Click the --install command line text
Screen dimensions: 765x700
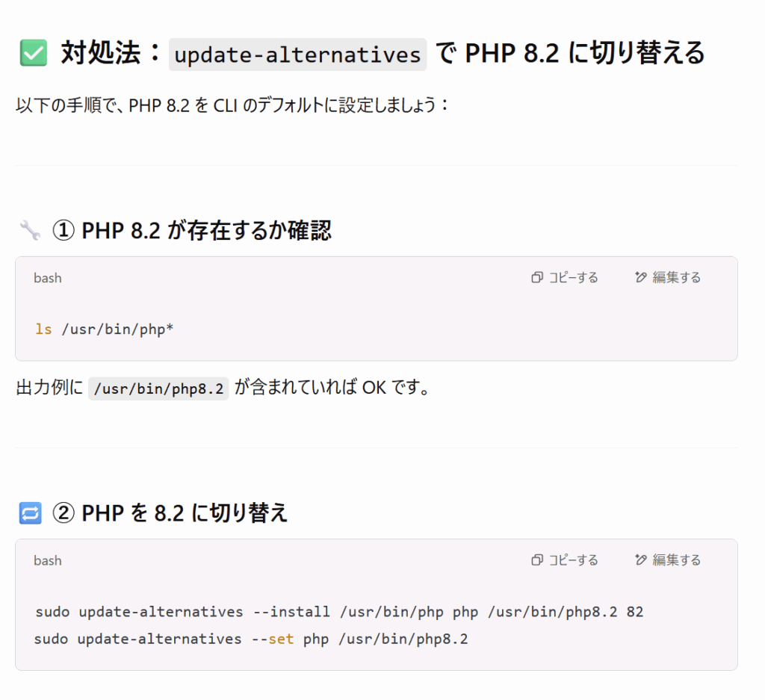pos(339,612)
